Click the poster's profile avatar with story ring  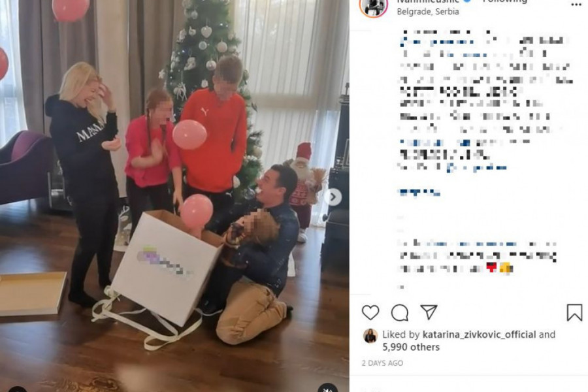[x=373, y=5]
